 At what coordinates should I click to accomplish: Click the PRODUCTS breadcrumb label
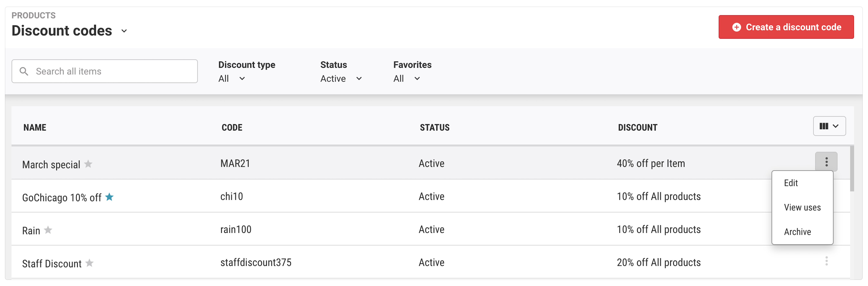click(34, 16)
